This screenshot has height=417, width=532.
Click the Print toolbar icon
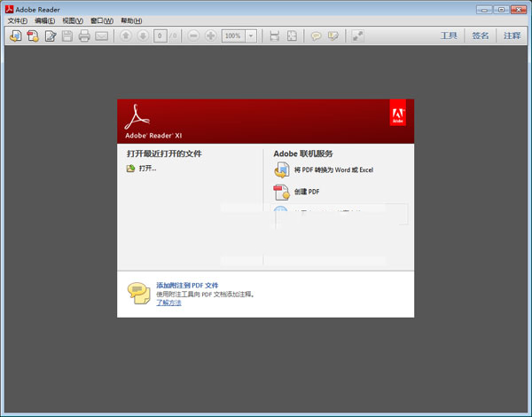coord(84,35)
